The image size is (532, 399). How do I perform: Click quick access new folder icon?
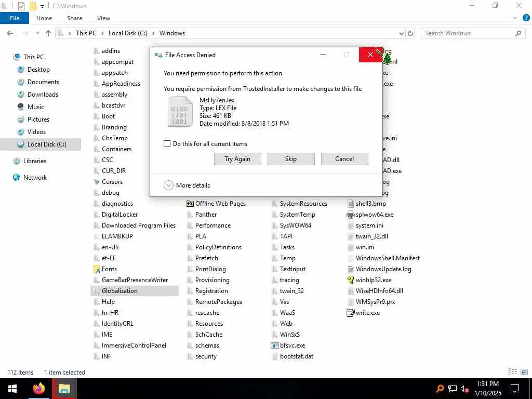(33, 6)
